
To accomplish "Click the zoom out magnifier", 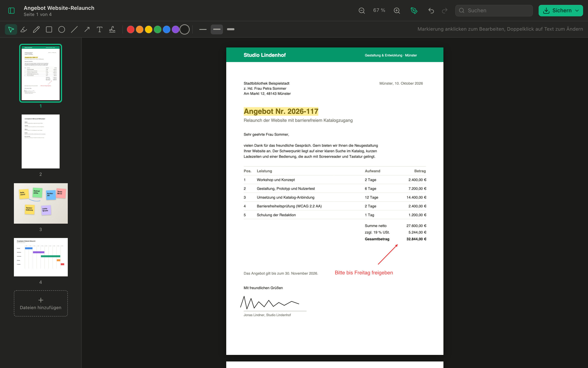I will click(362, 10).
